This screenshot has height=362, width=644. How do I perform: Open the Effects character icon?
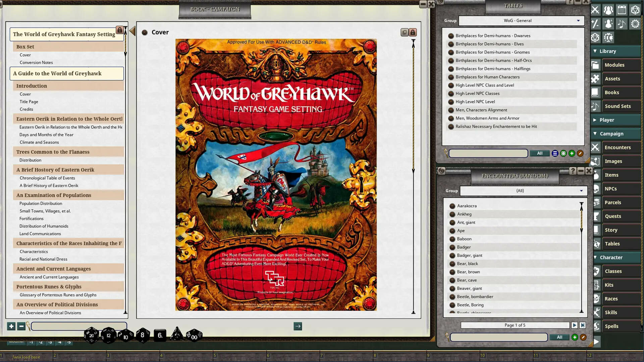click(608, 23)
